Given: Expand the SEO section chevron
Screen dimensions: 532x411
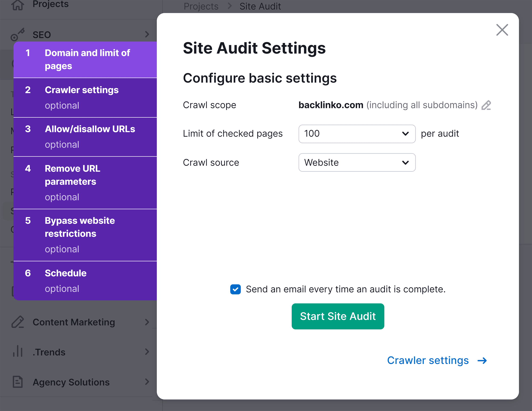Looking at the screenshot, I should [147, 34].
